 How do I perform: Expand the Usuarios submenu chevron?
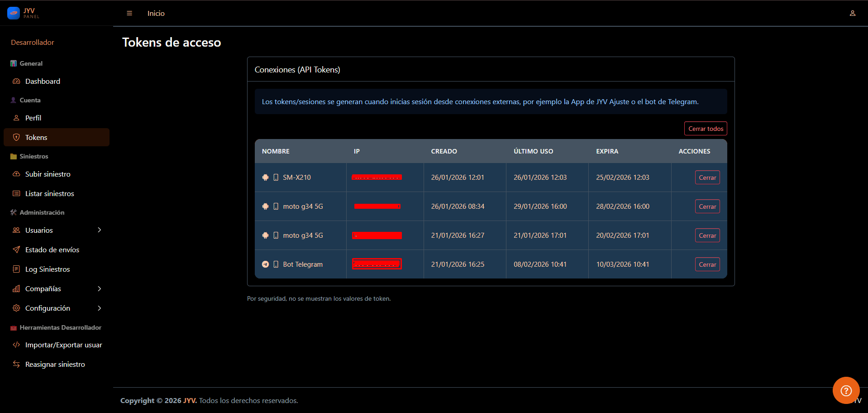[x=100, y=230]
